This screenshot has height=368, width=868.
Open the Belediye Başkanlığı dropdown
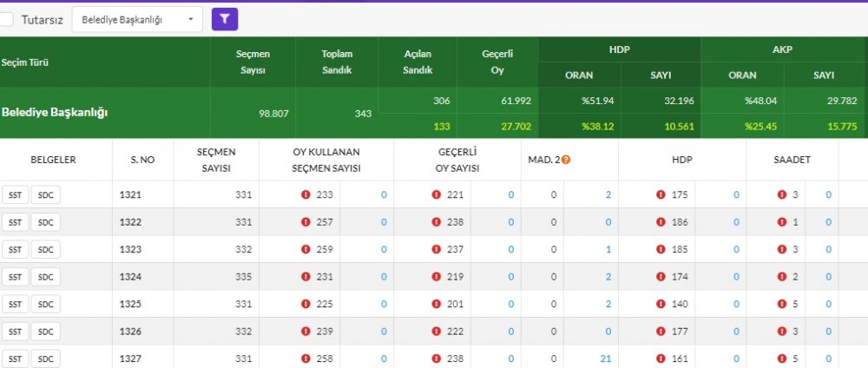click(x=136, y=19)
